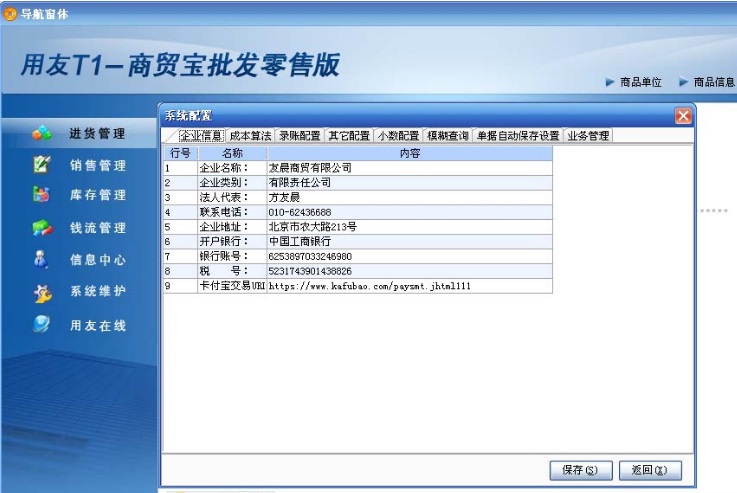The image size is (737, 493).
Task: Click the 返回(X) button
Action: pos(650,470)
